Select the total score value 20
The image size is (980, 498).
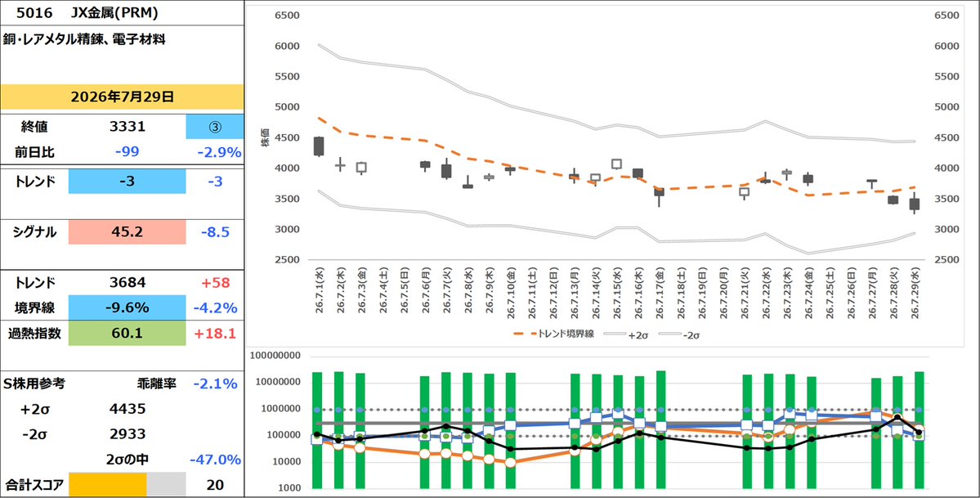click(215, 485)
